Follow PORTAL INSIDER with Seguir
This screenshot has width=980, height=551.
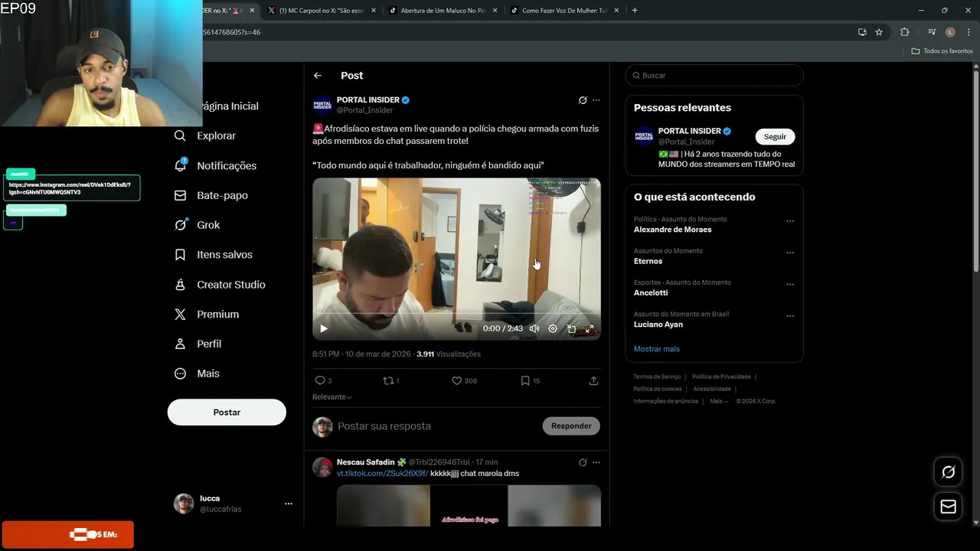pos(775,136)
